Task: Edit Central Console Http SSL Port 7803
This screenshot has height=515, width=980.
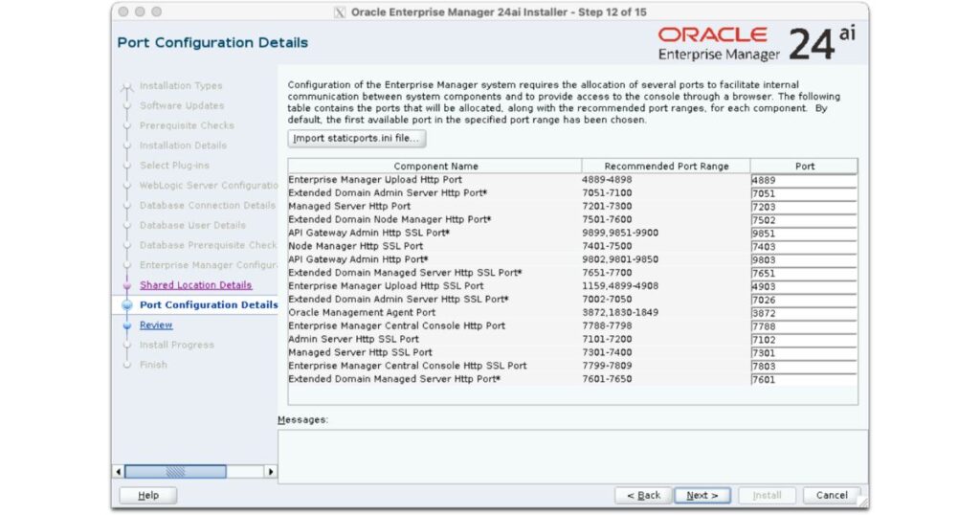Action: point(804,367)
